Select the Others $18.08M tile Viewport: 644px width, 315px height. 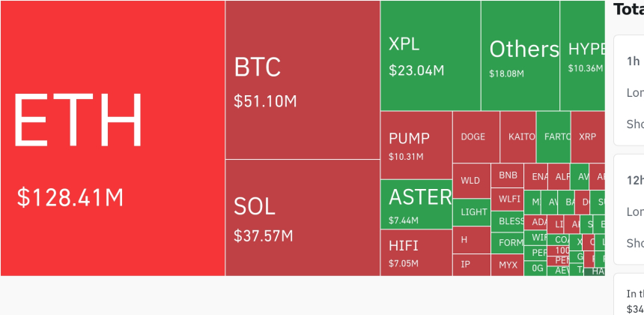[x=520, y=55]
